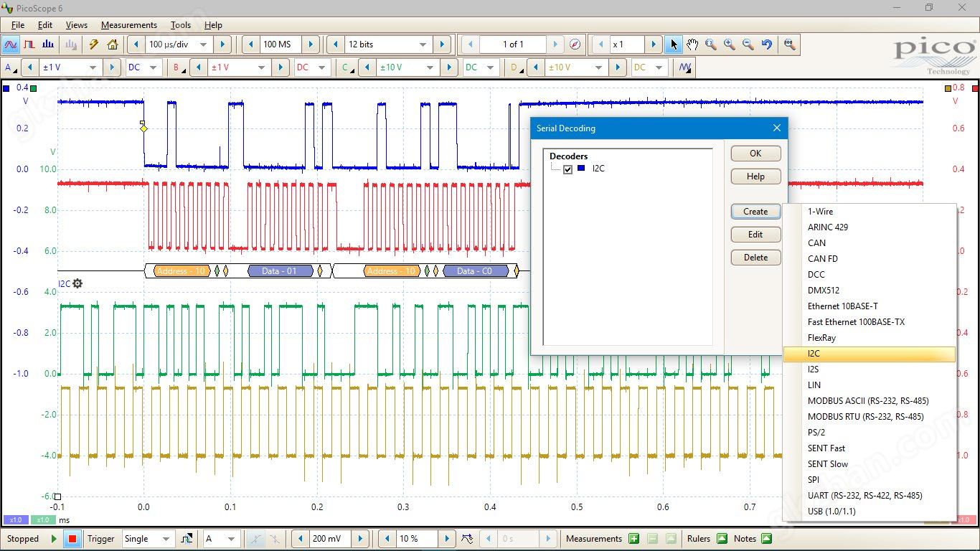
Task: Click OK in Serial Decoding dialog
Action: click(x=755, y=154)
